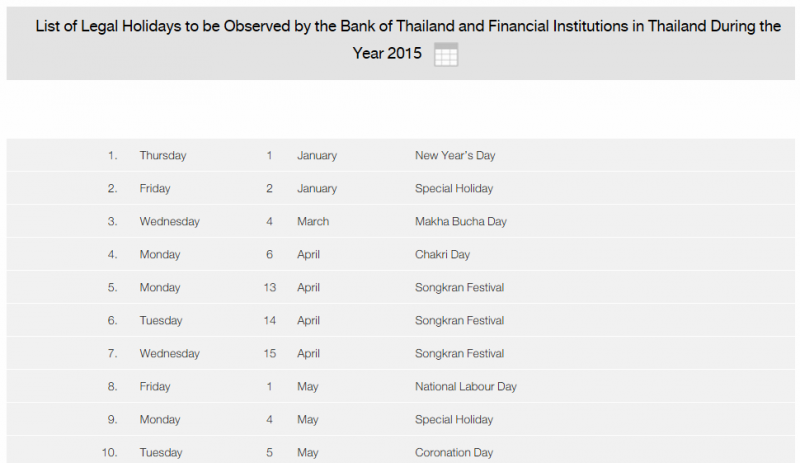This screenshot has height=463, width=800.
Task: Click the National Labour Day entry
Action: pyautogui.click(x=465, y=386)
